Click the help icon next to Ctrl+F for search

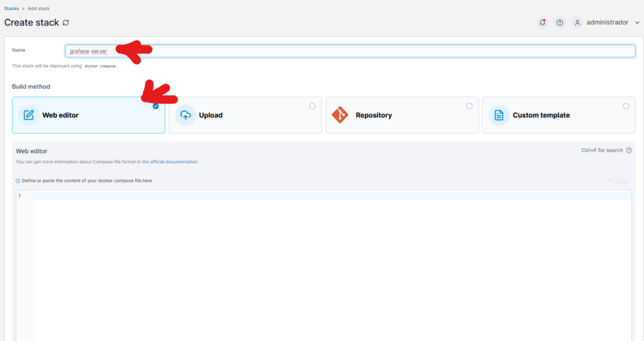(x=629, y=151)
